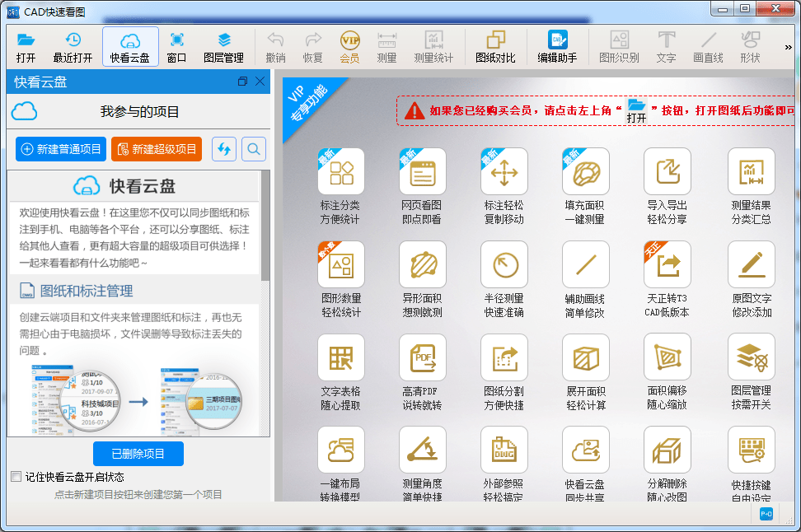Open 最近打开 recent files menu
Viewport: 801px width, 532px height.
point(73,45)
